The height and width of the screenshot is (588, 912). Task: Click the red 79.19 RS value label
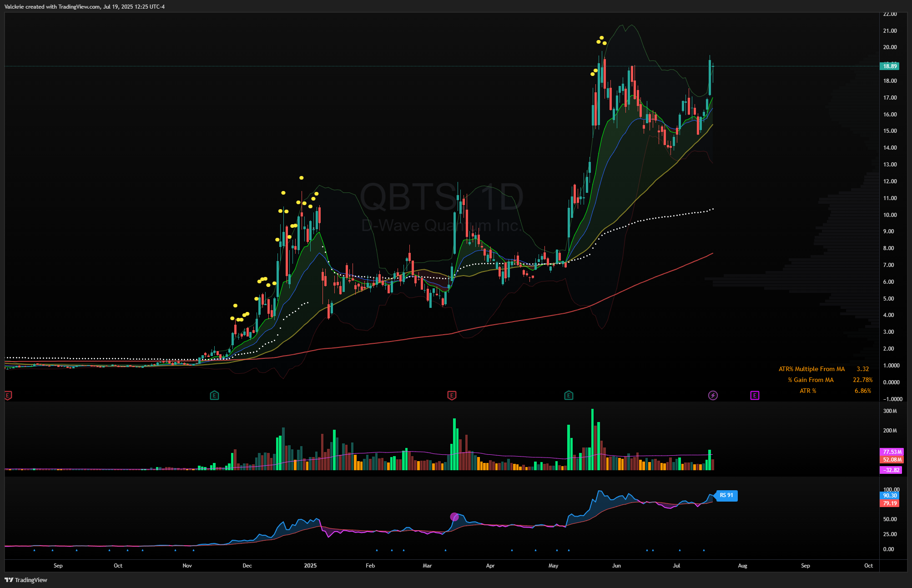[x=890, y=503]
